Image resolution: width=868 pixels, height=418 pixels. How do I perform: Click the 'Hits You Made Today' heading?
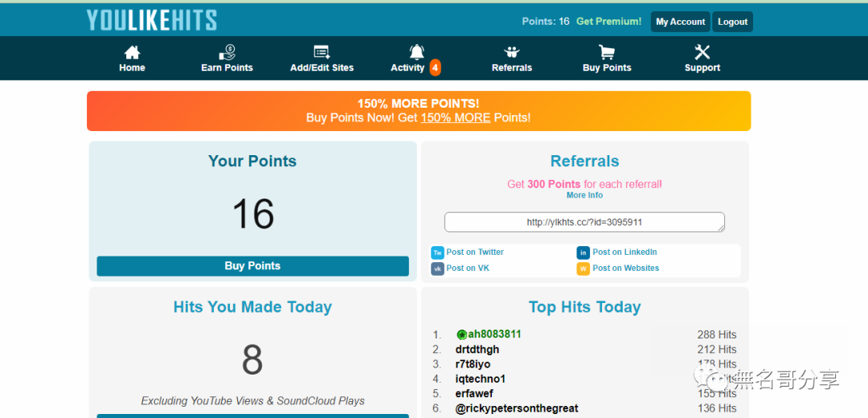(x=252, y=307)
